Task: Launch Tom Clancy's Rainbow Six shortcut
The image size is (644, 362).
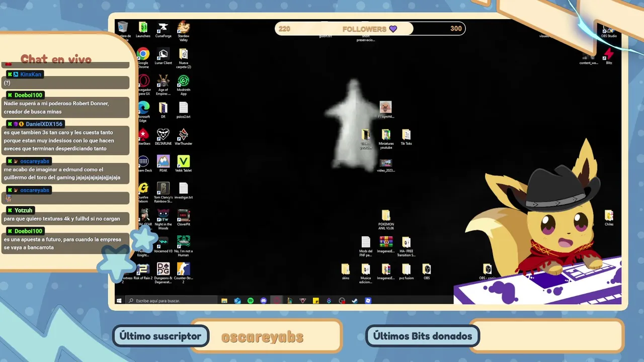Action: point(163,193)
